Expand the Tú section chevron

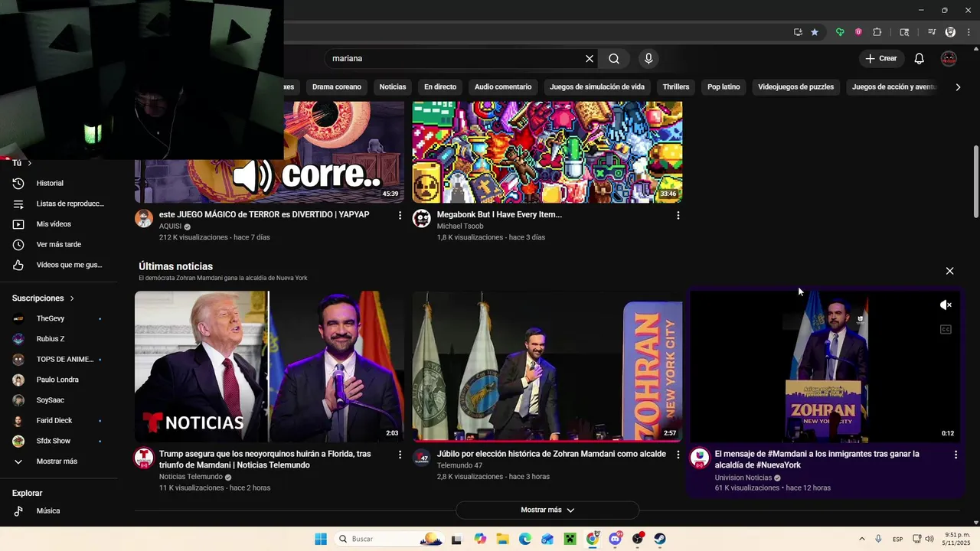[x=30, y=163]
